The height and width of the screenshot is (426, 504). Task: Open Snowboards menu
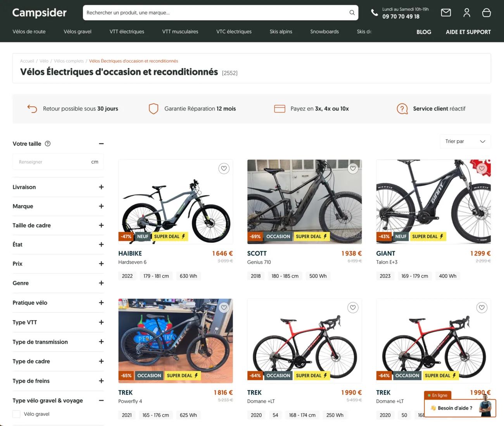(x=324, y=32)
